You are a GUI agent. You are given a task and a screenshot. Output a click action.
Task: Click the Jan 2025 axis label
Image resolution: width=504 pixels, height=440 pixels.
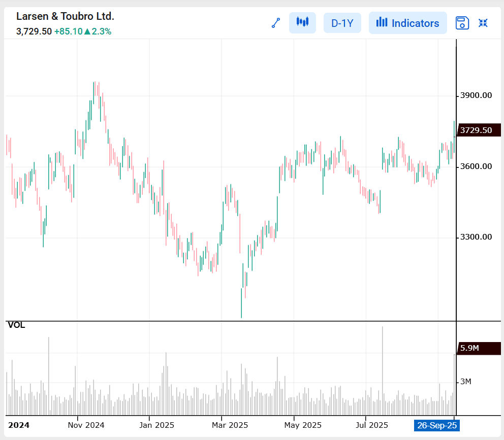pyautogui.click(x=156, y=425)
